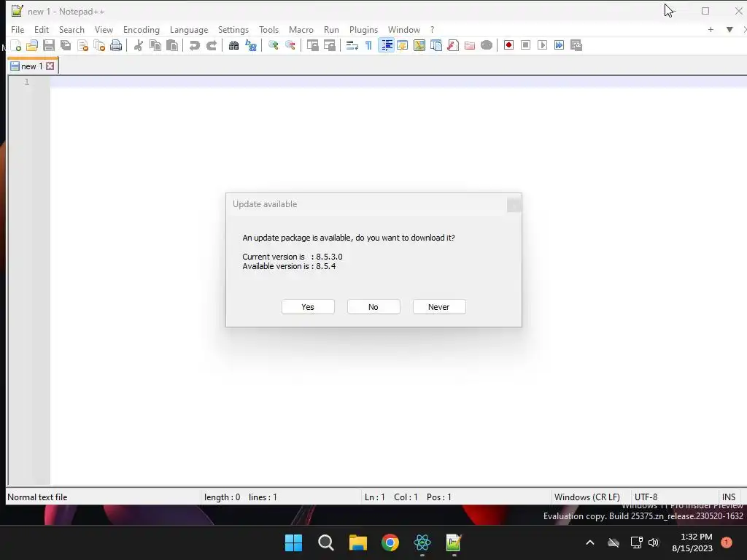Click No in the update dialog

coord(373,307)
